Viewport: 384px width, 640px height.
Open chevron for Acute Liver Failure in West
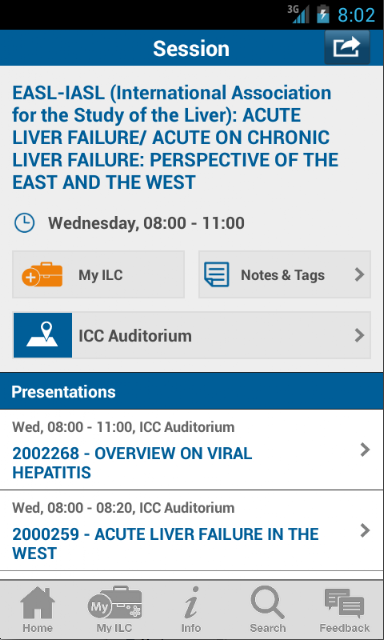coord(365,531)
